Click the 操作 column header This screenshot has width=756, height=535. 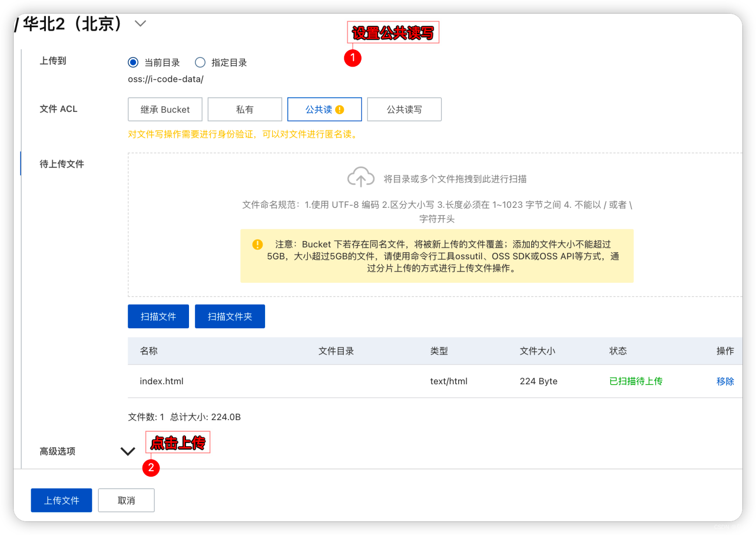click(x=725, y=351)
